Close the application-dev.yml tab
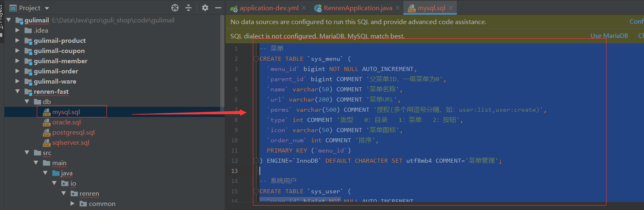Image resolution: width=644 pixels, height=210 pixels. click(x=304, y=8)
